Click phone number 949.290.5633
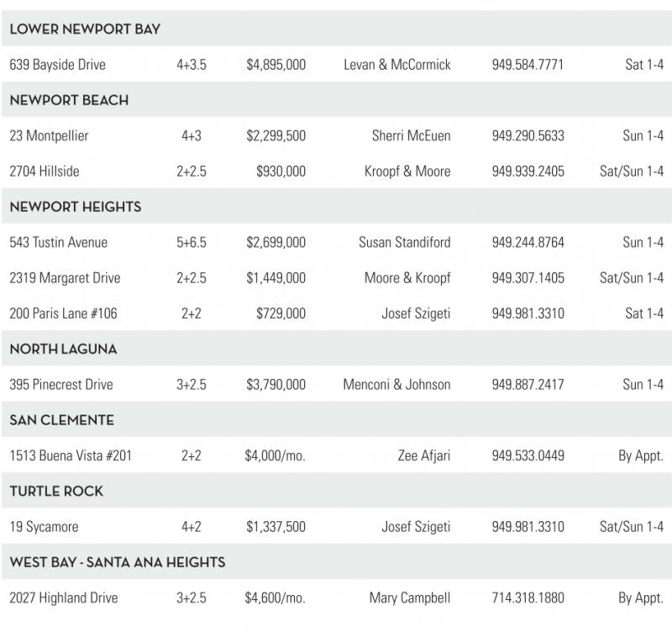The width and height of the screenshot is (672, 632). pyautogui.click(x=528, y=136)
